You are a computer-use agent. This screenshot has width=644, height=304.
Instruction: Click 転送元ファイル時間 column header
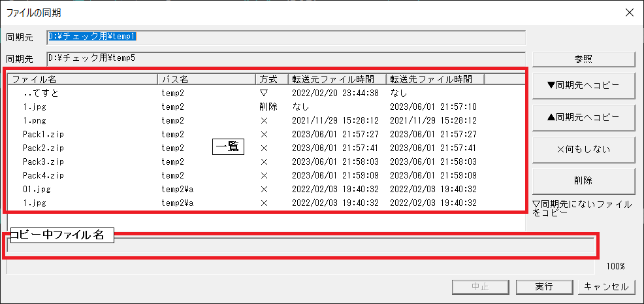point(337,79)
